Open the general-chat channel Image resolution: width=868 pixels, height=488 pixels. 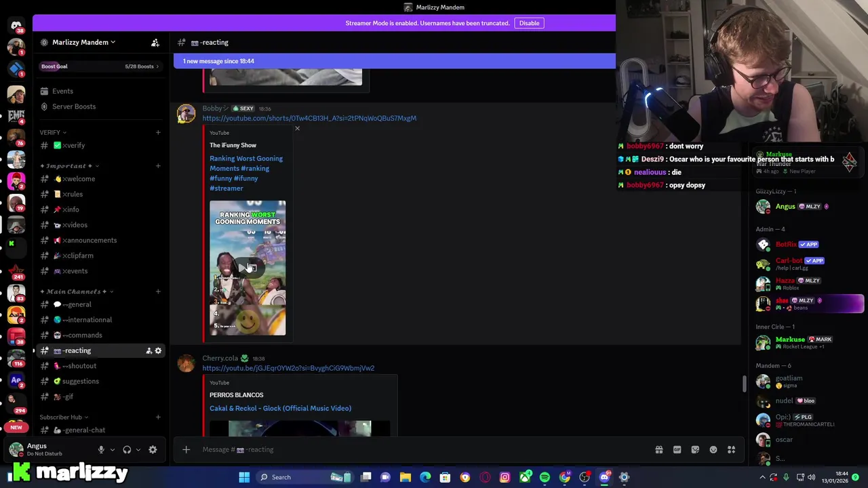coord(100,430)
